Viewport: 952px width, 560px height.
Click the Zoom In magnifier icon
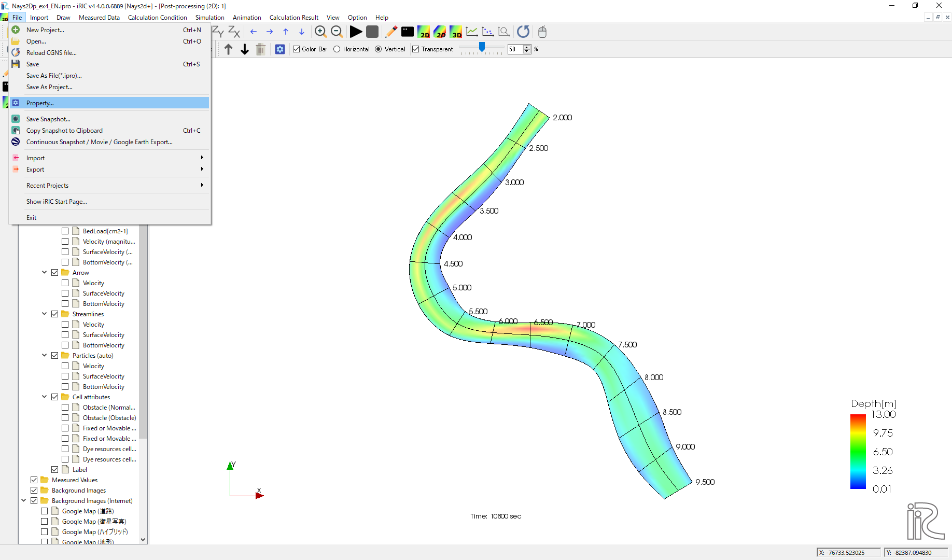coord(320,32)
